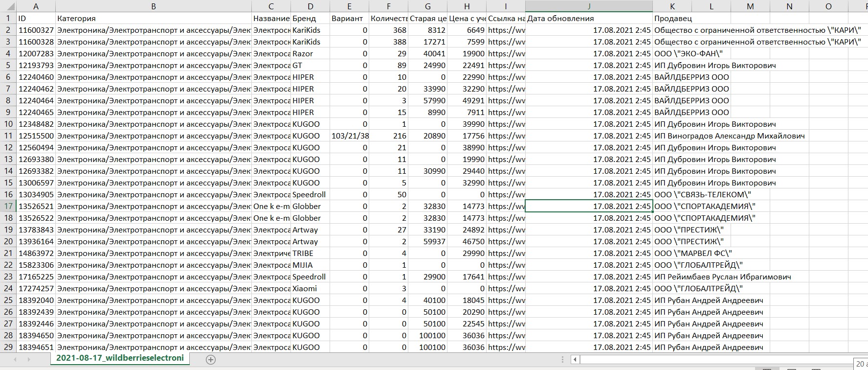Select column A header

(x=36, y=6)
